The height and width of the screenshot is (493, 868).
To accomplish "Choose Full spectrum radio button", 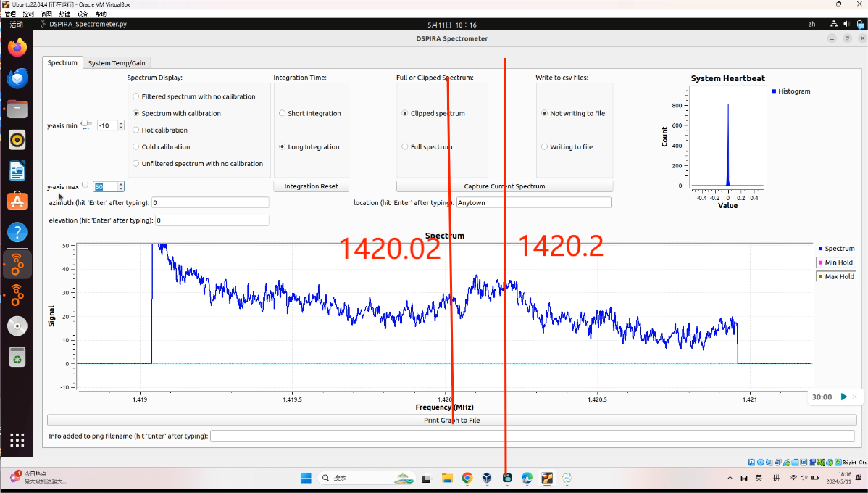I will [405, 147].
